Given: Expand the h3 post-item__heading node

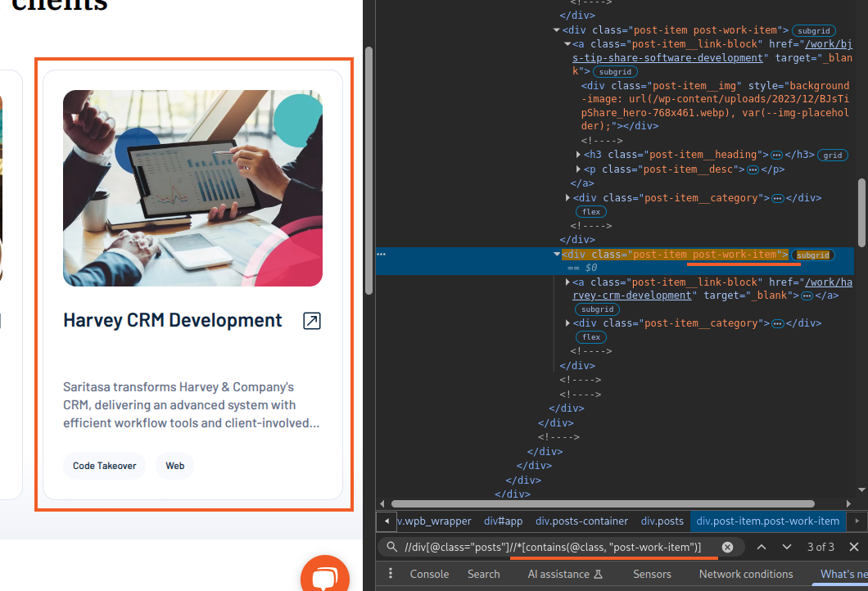Looking at the screenshot, I should [579, 155].
